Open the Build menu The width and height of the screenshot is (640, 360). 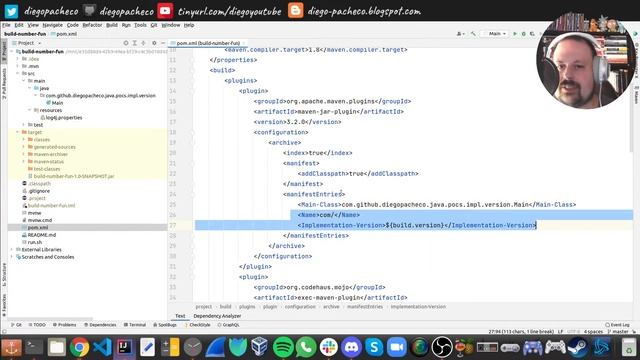pos(112,25)
